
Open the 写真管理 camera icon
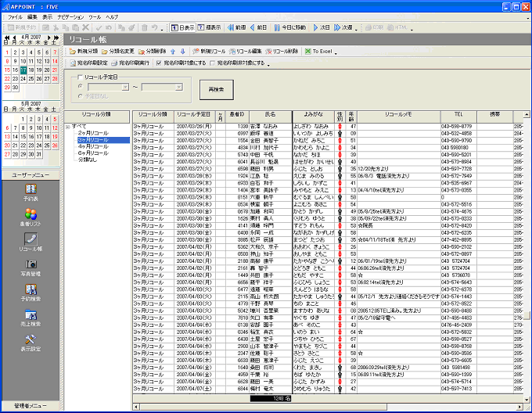[31, 268]
